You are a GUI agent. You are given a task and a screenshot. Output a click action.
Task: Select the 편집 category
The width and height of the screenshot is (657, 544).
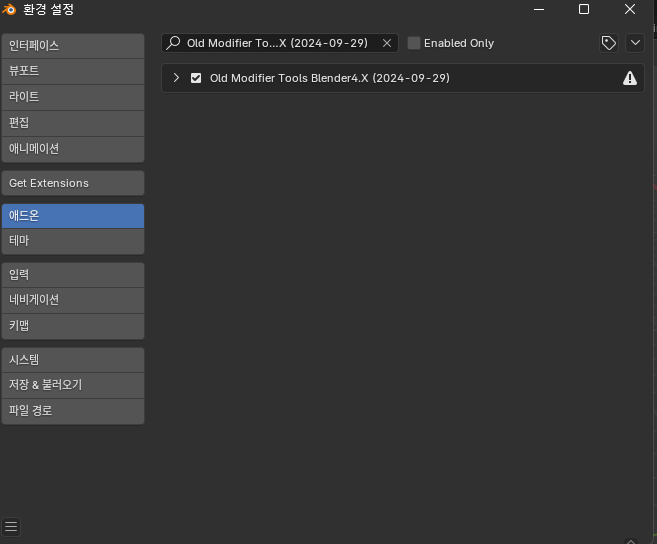coord(73,123)
